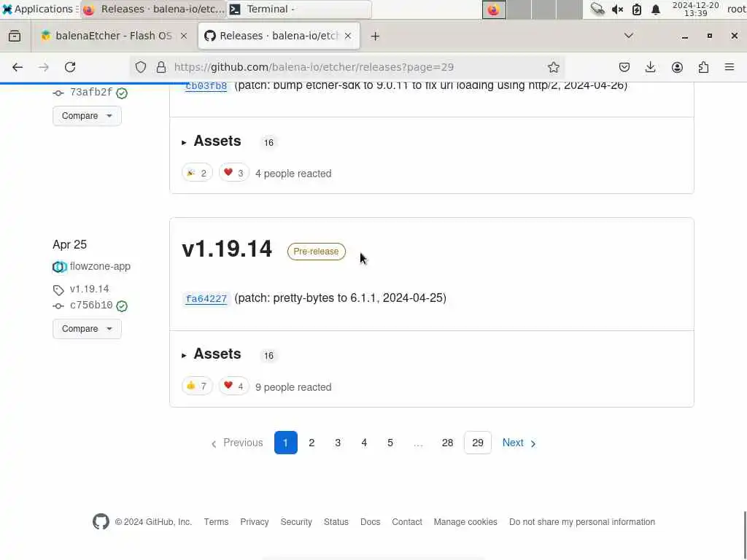Screen dimensions: 747x560
Task: Click the party popper reaction with 2
Action: pos(197,173)
